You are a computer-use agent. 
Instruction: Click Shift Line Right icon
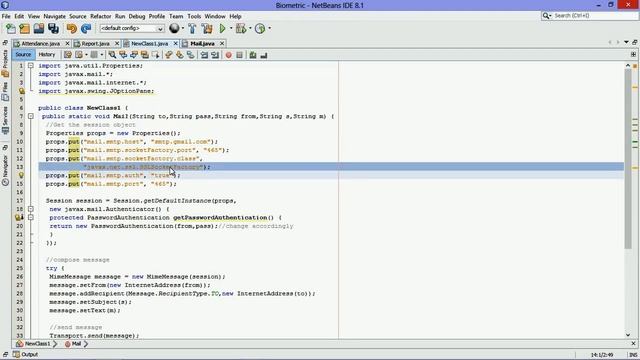215,55
